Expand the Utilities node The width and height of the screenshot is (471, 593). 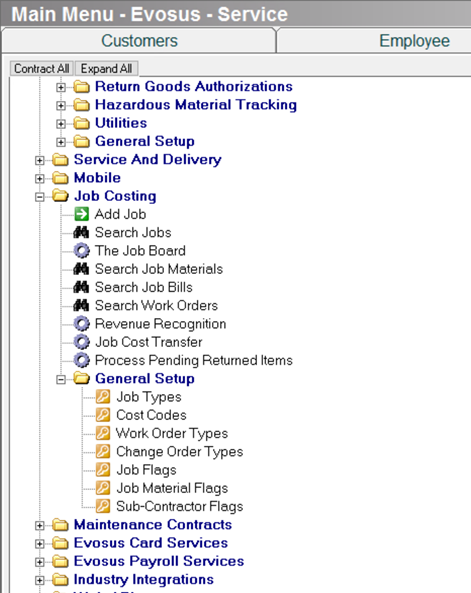click(61, 124)
